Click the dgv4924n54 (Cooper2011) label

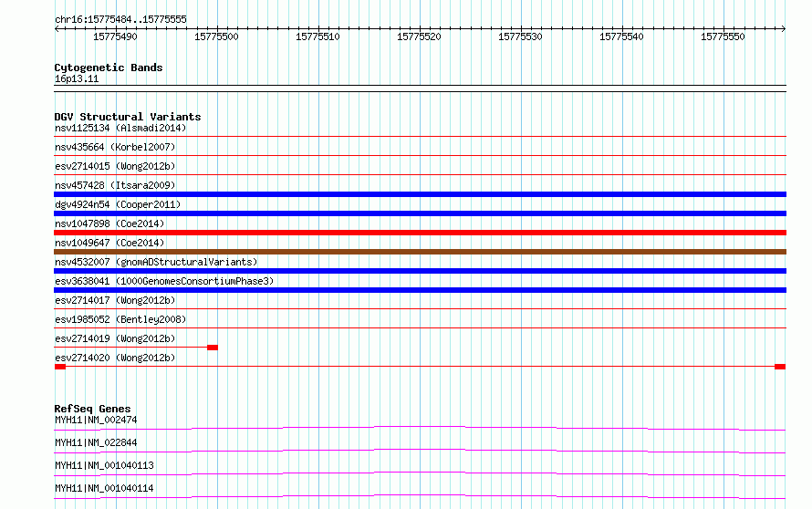pyautogui.click(x=118, y=204)
